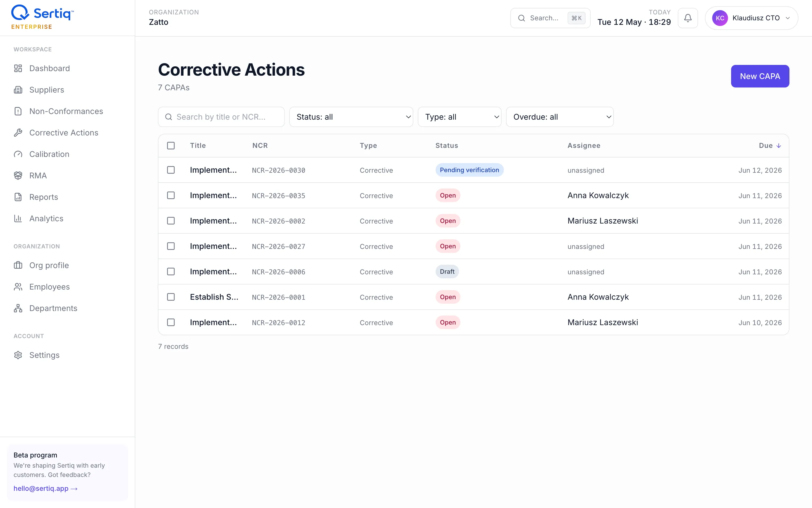The image size is (812, 508).
Task: Open the Overdue: all dropdown
Action: 560,117
